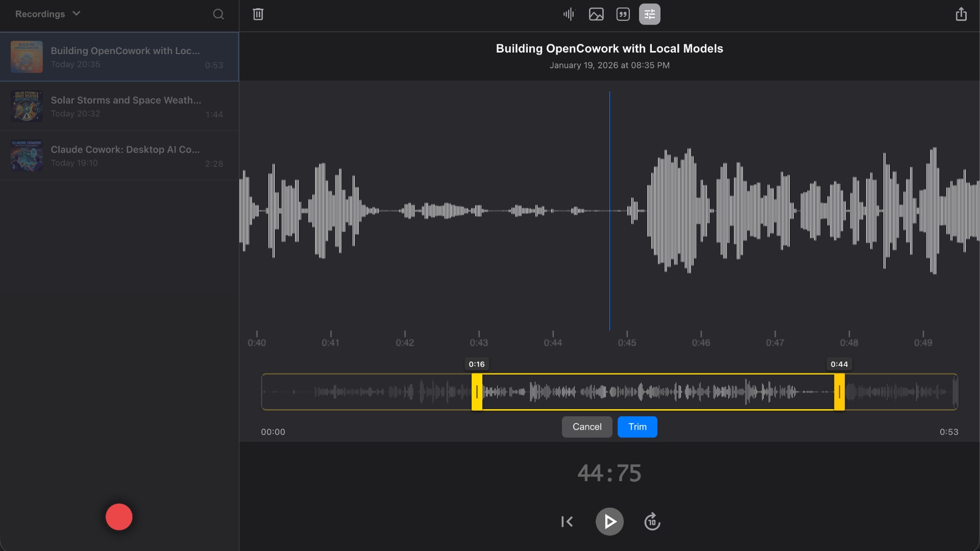Skip forward 10 seconds
Image resolution: width=980 pixels, height=551 pixels.
click(x=652, y=521)
